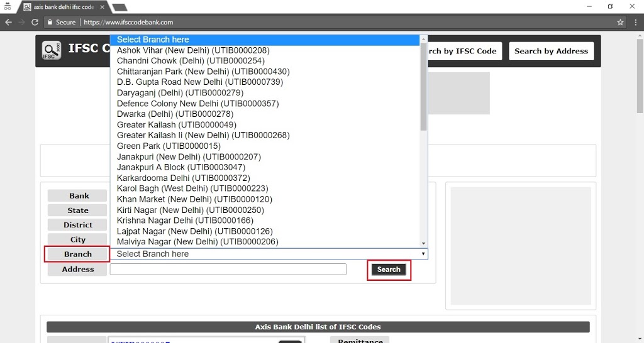Image resolution: width=644 pixels, height=343 pixels.
Task: Click the Branch field label
Action: tap(77, 254)
